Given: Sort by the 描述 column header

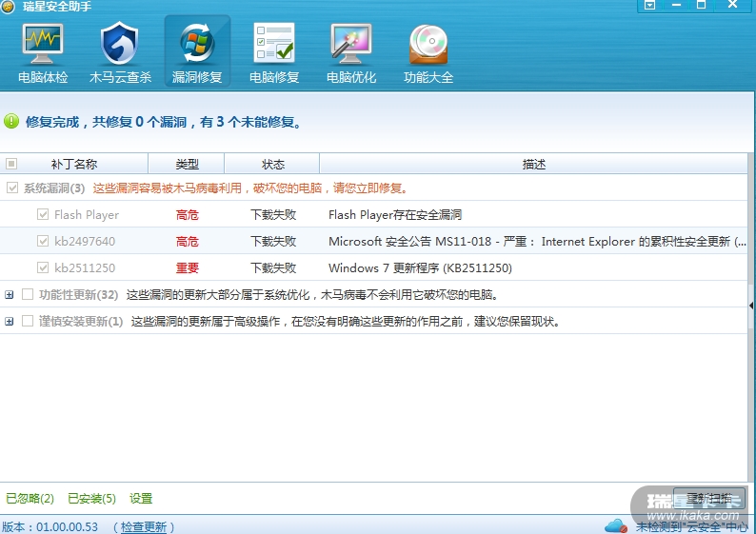Looking at the screenshot, I should click(534, 164).
